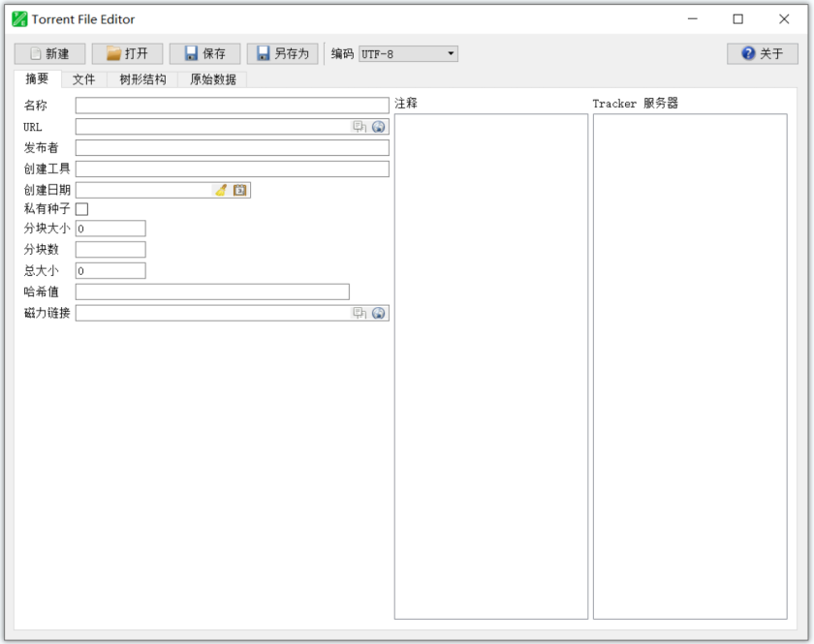Clear creation date with the broom icon
The image size is (814, 644).
221,190
